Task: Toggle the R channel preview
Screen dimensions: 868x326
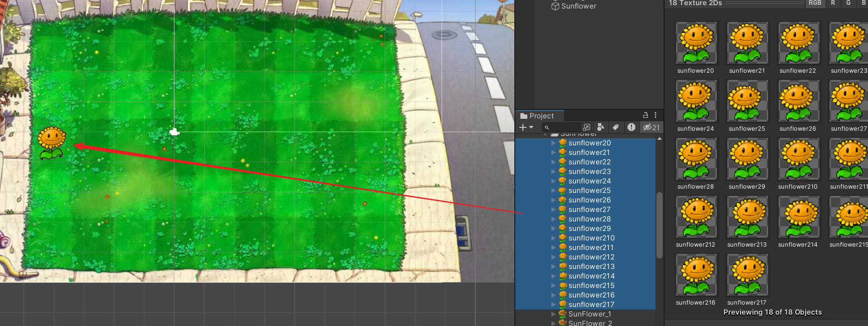Action: (833, 3)
